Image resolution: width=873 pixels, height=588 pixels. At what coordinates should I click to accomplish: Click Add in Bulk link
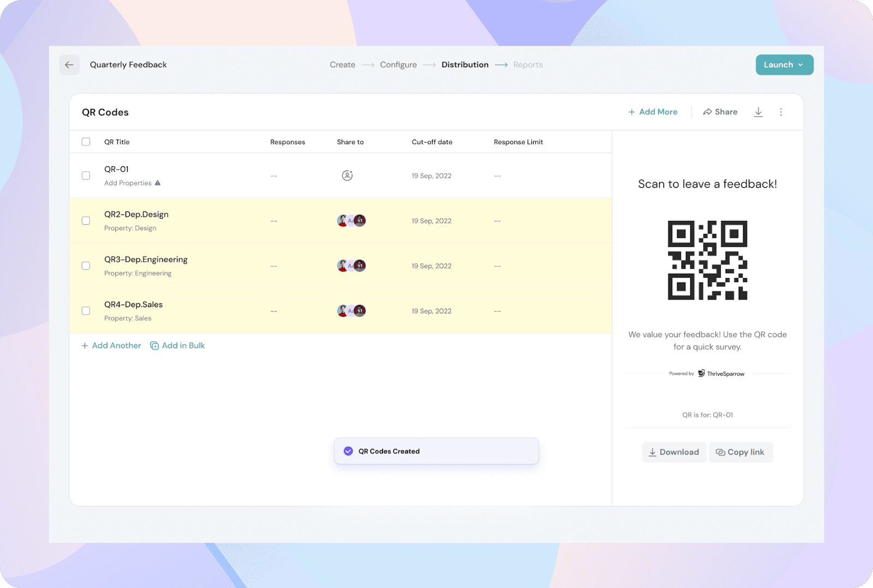pos(177,346)
